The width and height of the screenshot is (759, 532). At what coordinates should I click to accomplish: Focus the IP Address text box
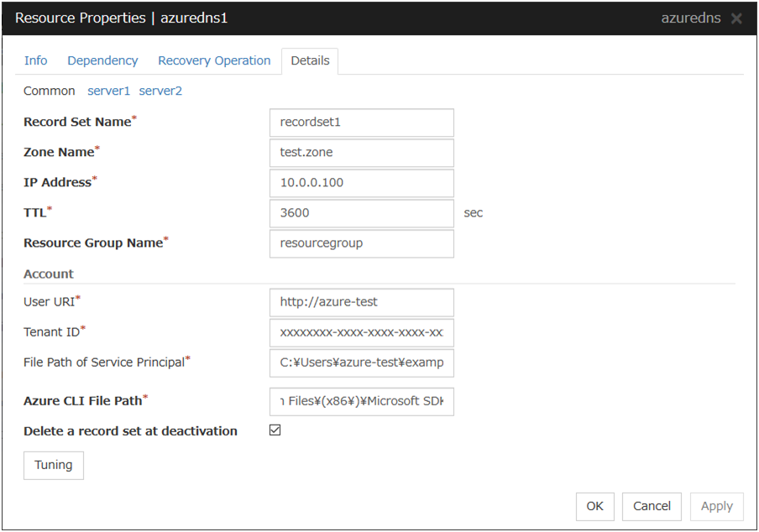(361, 183)
